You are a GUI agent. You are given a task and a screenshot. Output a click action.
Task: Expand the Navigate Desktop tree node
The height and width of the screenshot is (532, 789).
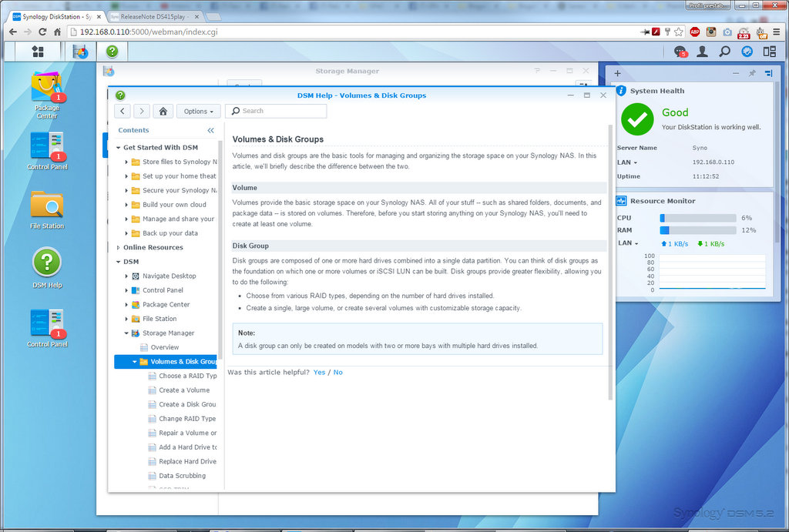(126, 276)
